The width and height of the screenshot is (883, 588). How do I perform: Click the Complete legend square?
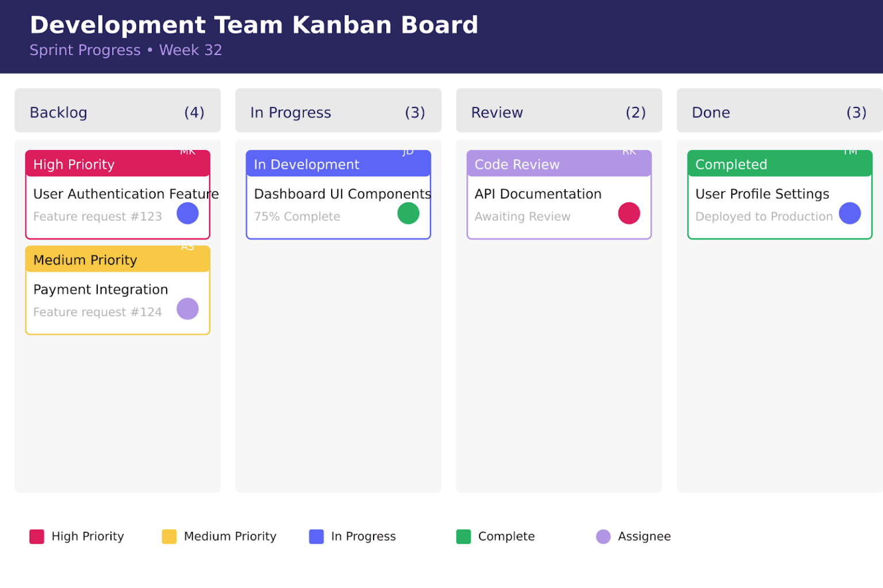(463, 536)
